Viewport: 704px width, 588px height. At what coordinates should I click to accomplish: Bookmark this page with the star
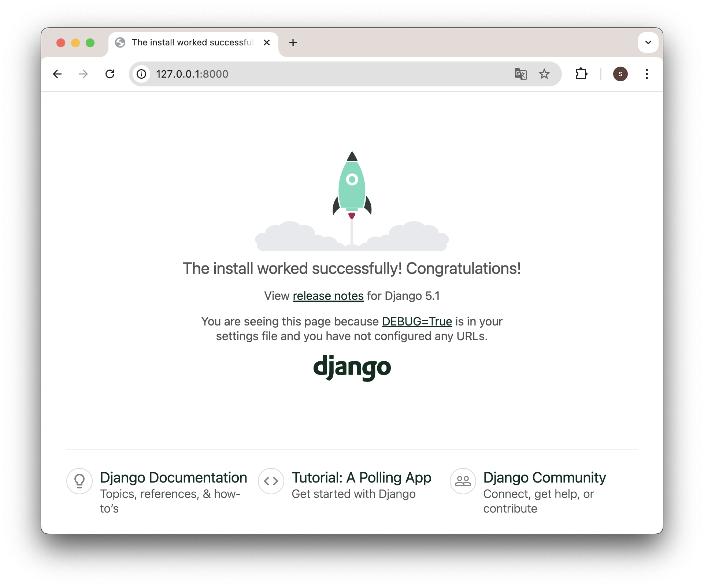(544, 74)
